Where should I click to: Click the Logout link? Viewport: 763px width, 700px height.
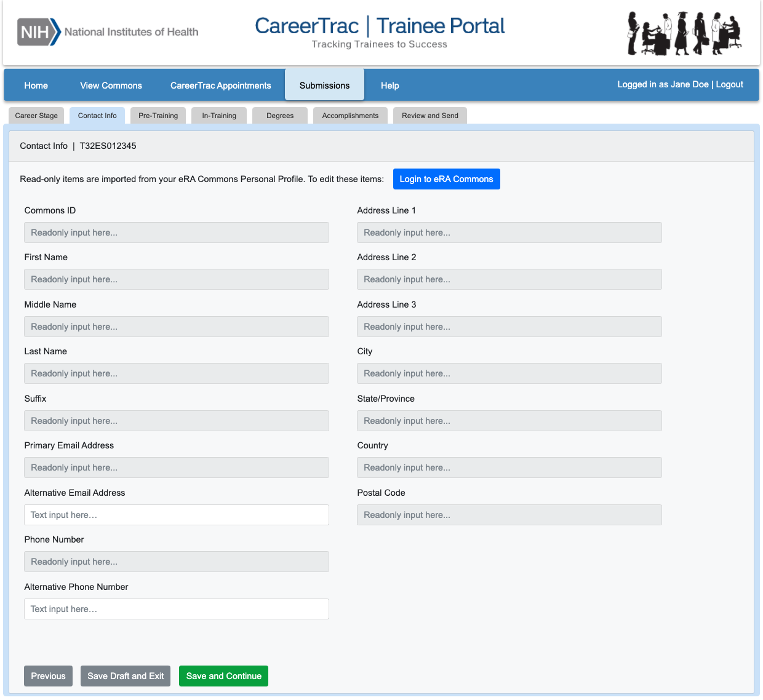730,84
